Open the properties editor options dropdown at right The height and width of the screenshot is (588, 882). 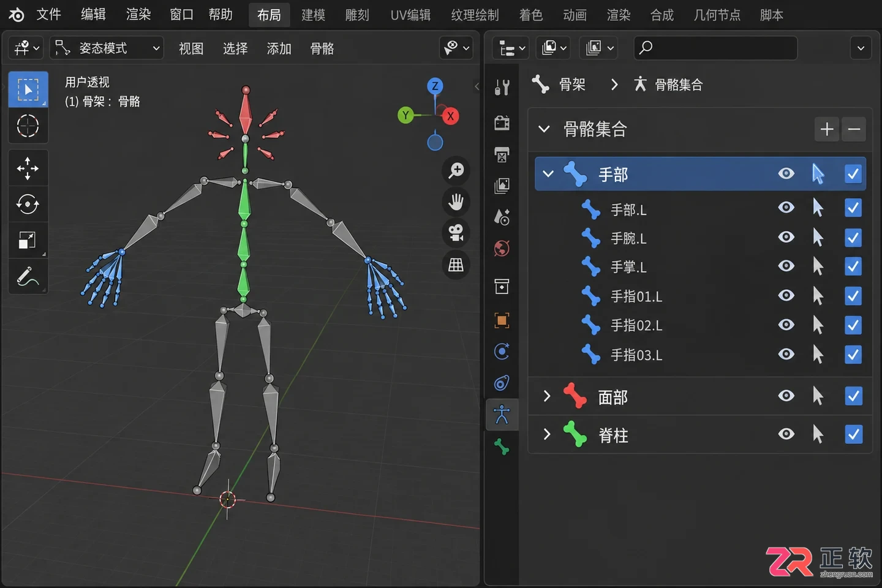pyautogui.click(x=861, y=48)
